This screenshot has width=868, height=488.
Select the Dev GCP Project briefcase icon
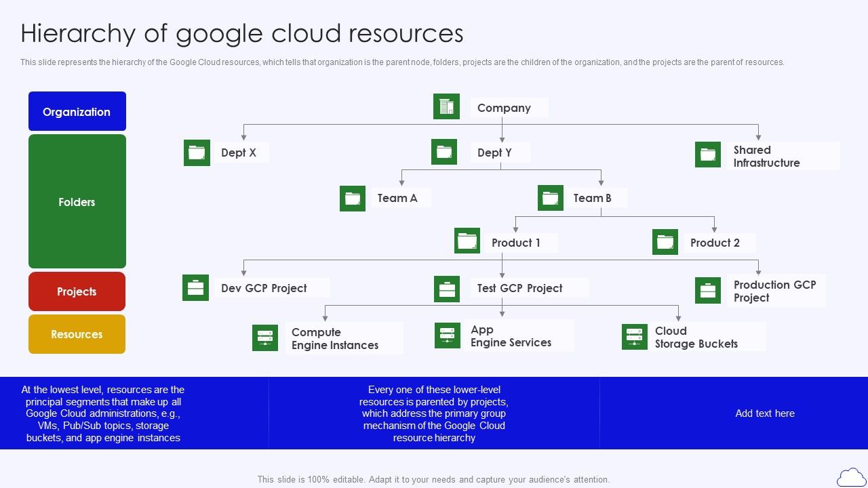[x=196, y=287]
